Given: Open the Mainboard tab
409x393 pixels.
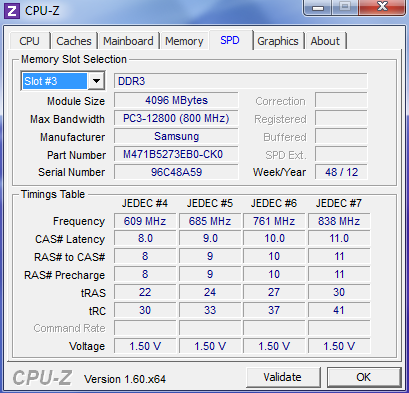Looking at the screenshot, I should click(128, 41).
